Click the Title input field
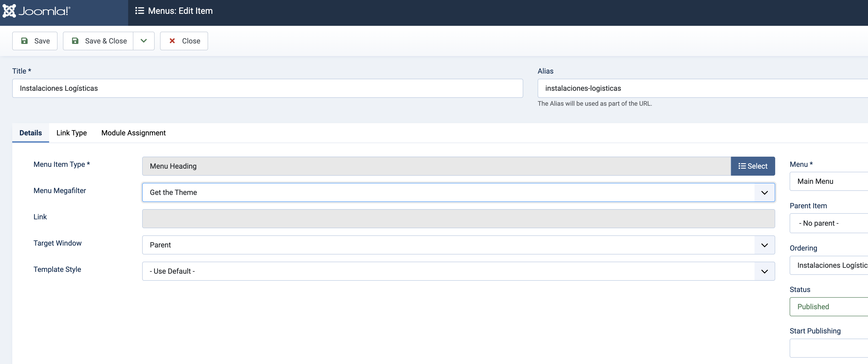 coord(267,88)
